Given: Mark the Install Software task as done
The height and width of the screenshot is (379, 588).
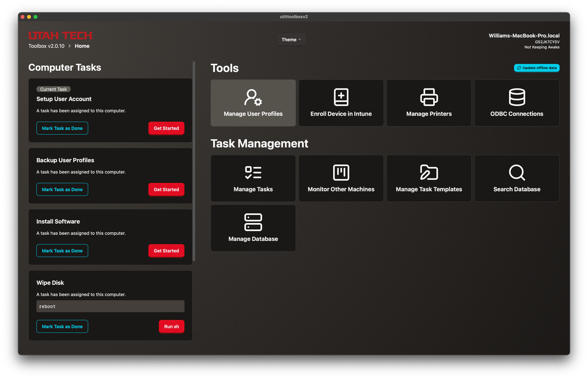Looking at the screenshot, I should [x=62, y=251].
